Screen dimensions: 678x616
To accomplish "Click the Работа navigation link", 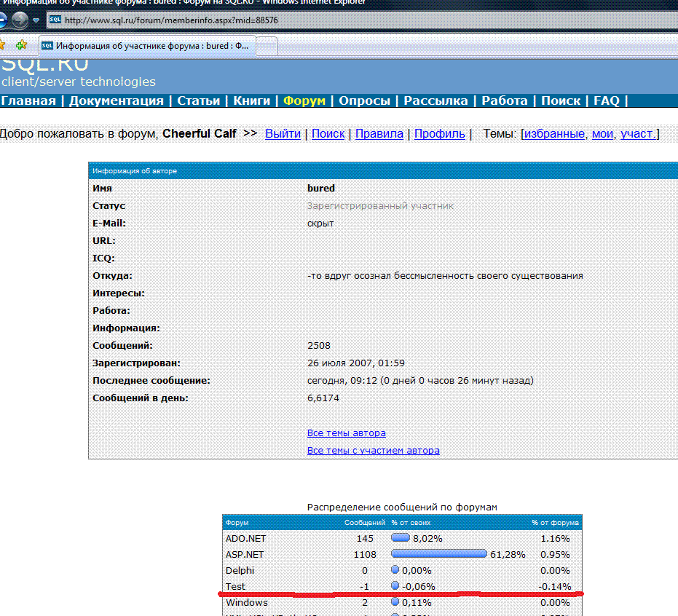I will tap(506, 101).
